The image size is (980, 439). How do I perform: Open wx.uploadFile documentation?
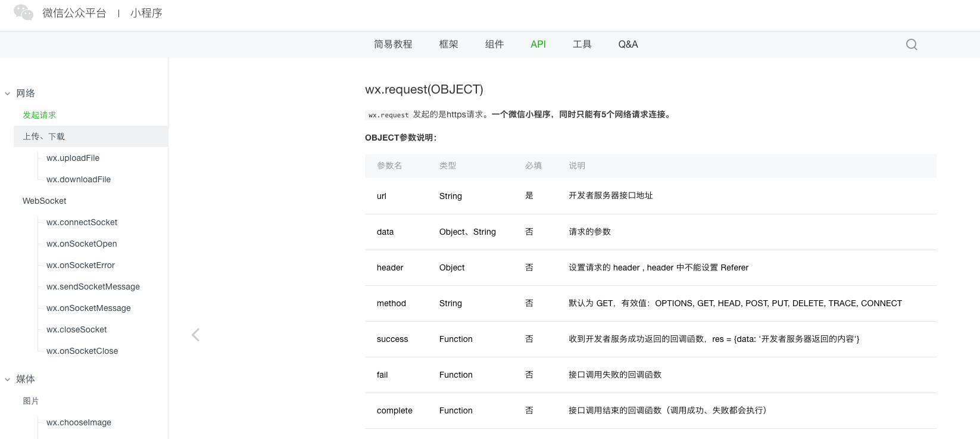(x=73, y=158)
